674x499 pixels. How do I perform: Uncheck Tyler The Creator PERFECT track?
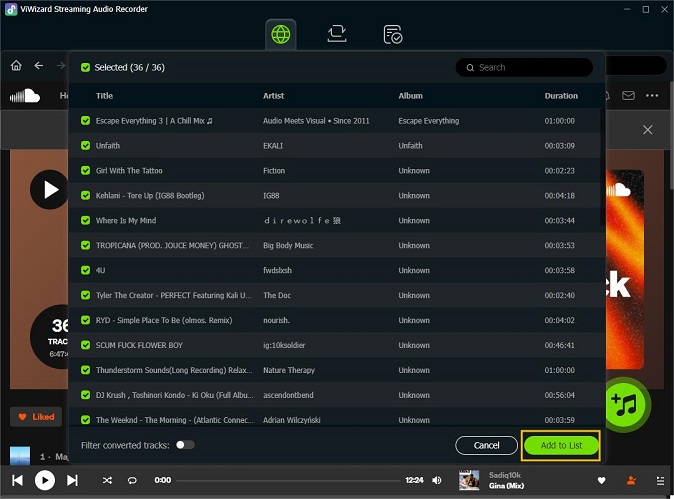pyautogui.click(x=86, y=295)
